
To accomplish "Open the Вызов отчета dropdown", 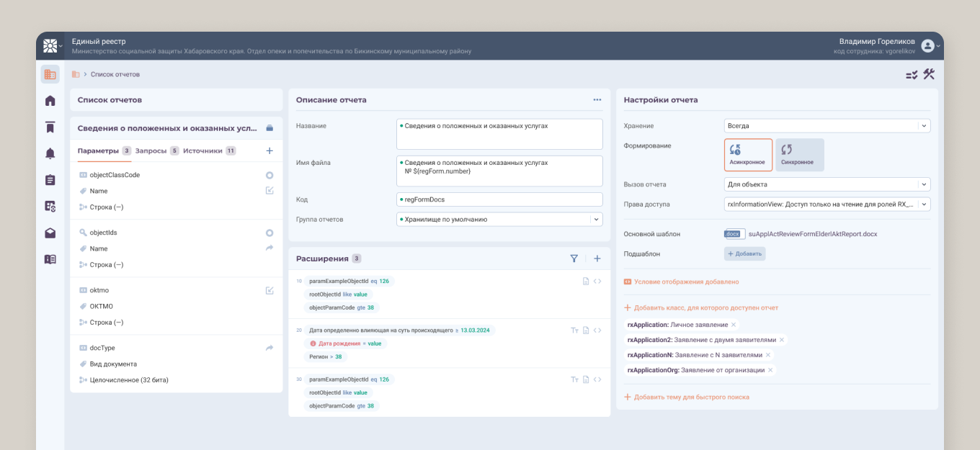I will 827,184.
